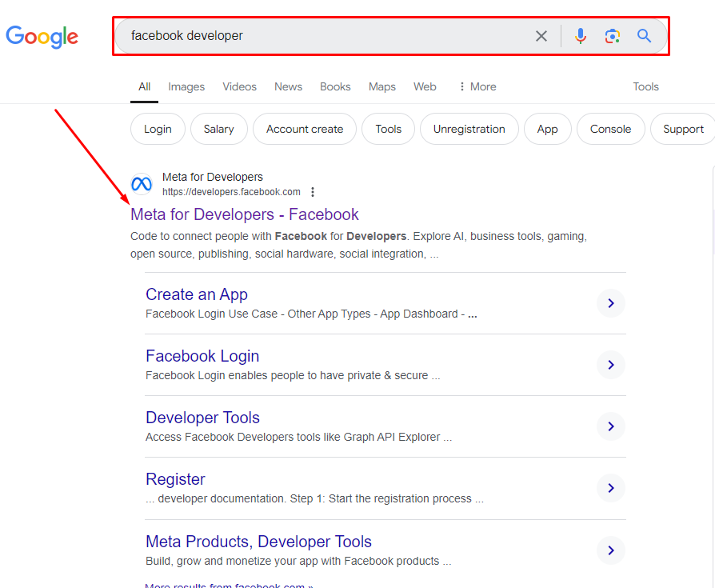Open the Meta for Developers - Facebook link
Image resolution: width=715 pixels, height=588 pixels.
tap(244, 214)
